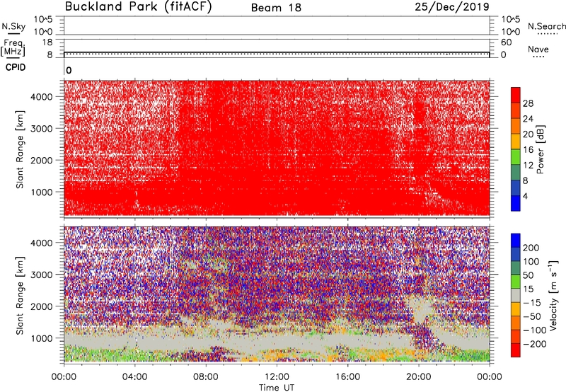
Task: Click the yellow 16-20 dB power swatch
Action: point(516,142)
